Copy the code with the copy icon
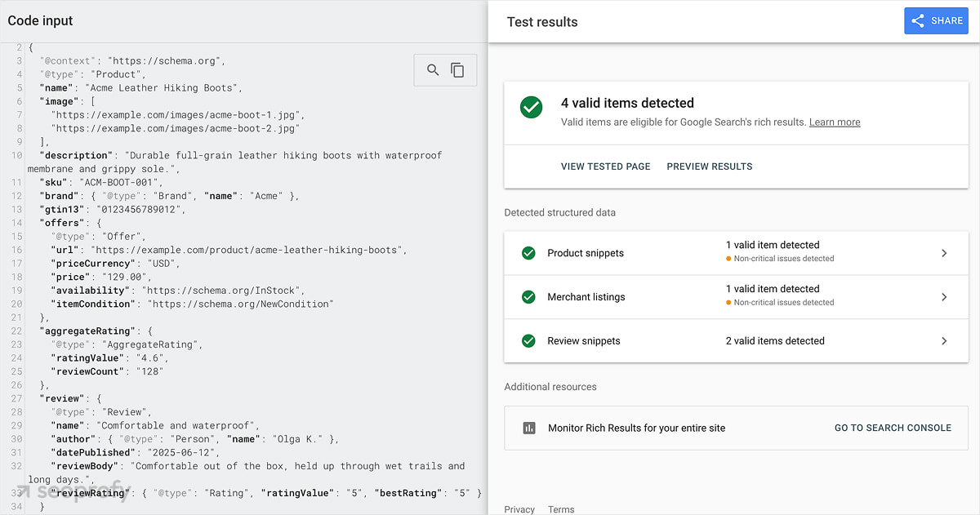The image size is (980, 515). (458, 70)
